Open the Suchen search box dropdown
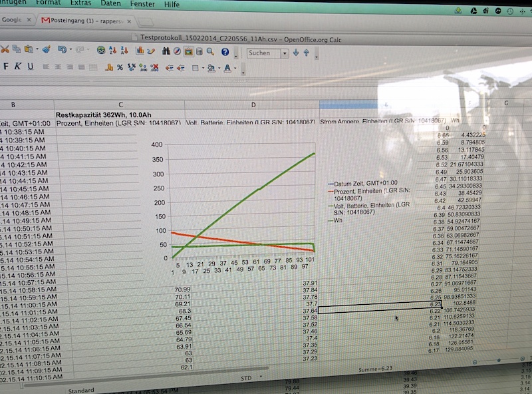The image size is (532, 394). point(284,53)
